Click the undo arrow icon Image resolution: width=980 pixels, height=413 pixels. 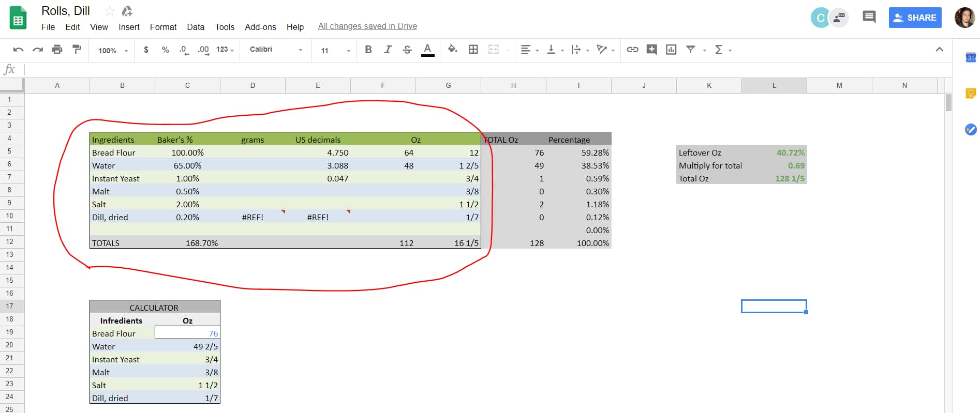pos(18,50)
